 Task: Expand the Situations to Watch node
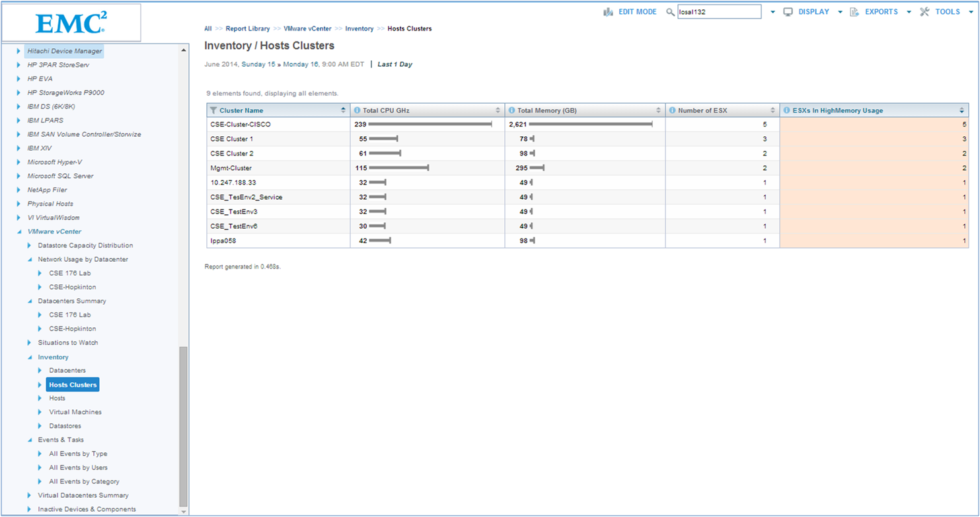(x=29, y=342)
